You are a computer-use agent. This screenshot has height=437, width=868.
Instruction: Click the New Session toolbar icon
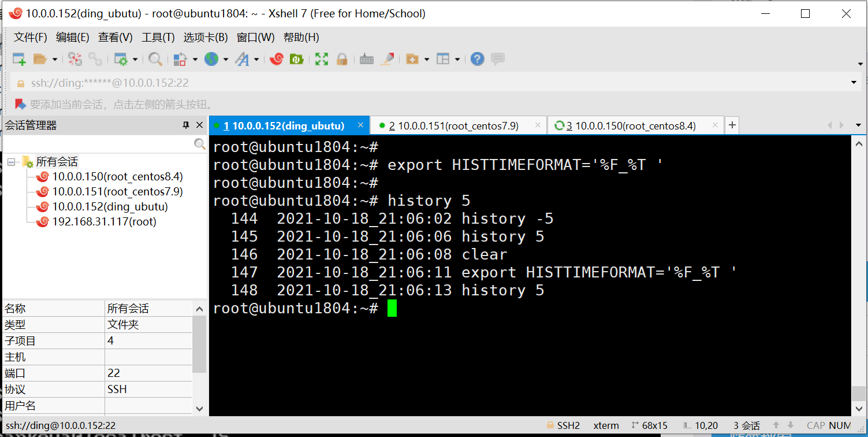click(x=19, y=59)
